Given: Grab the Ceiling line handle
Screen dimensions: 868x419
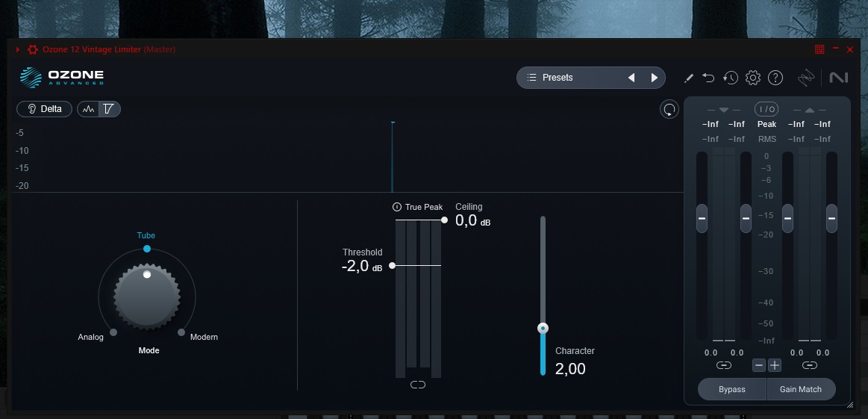Looking at the screenshot, I should click(x=444, y=220).
